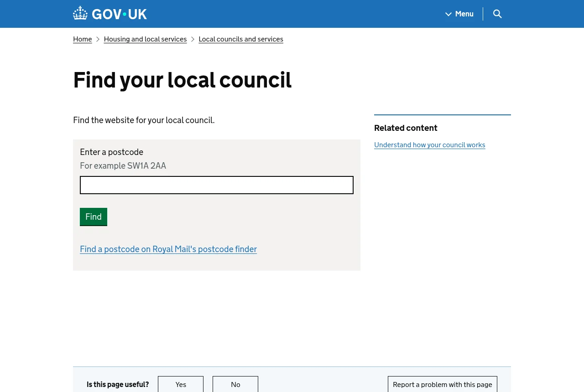584x392 pixels.
Task: Click Find the website for your local council text
Action: [144, 120]
